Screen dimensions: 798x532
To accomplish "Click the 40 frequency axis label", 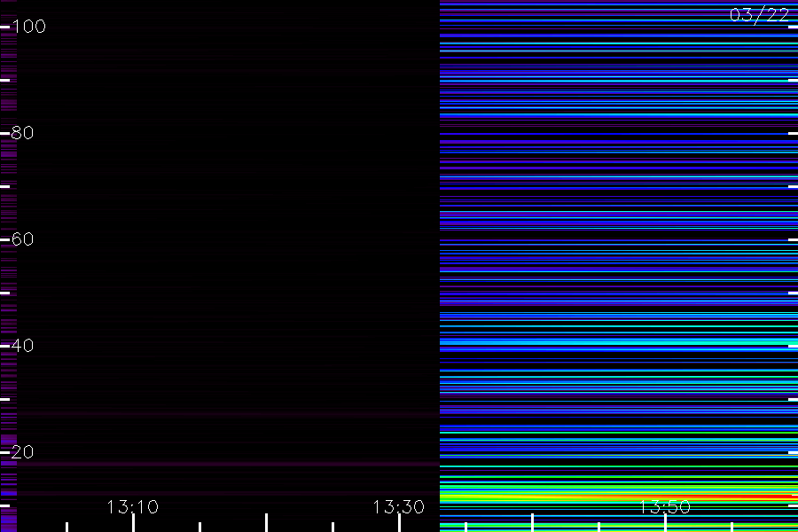I will pyautogui.click(x=23, y=346).
